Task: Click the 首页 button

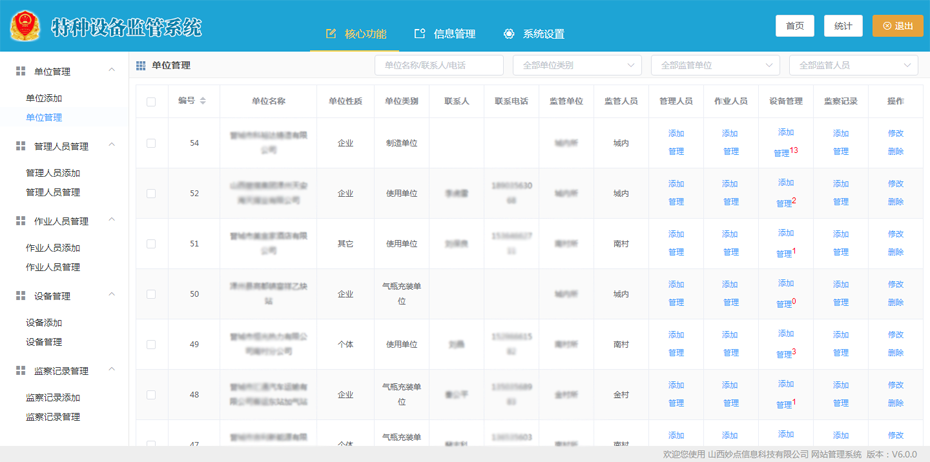Action: [795, 26]
